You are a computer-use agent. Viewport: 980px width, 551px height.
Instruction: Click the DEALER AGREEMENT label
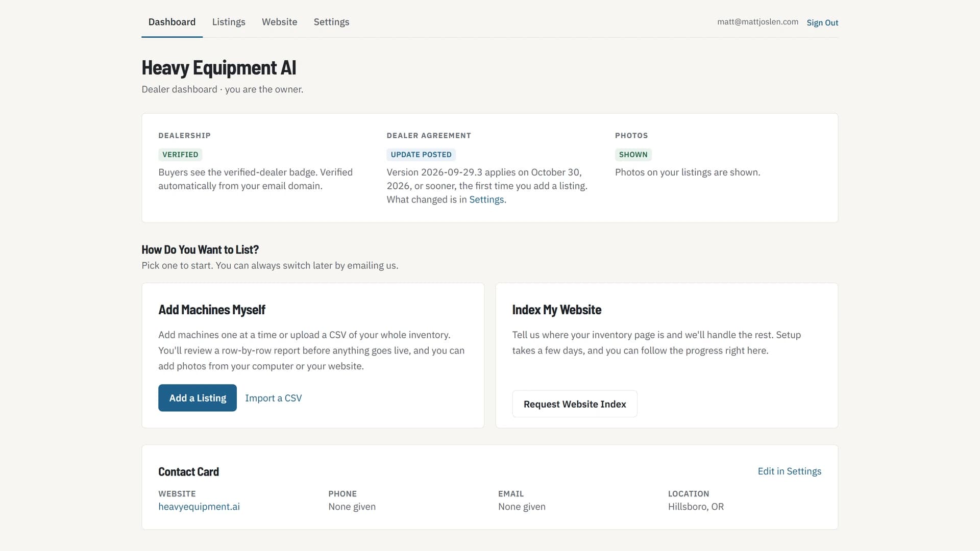(x=429, y=136)
